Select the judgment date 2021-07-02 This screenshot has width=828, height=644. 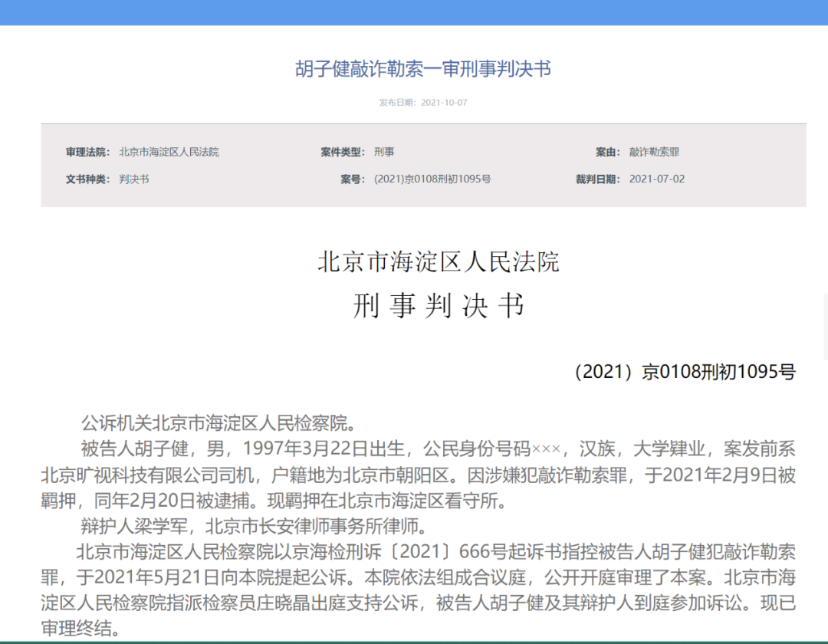[657, 179]
